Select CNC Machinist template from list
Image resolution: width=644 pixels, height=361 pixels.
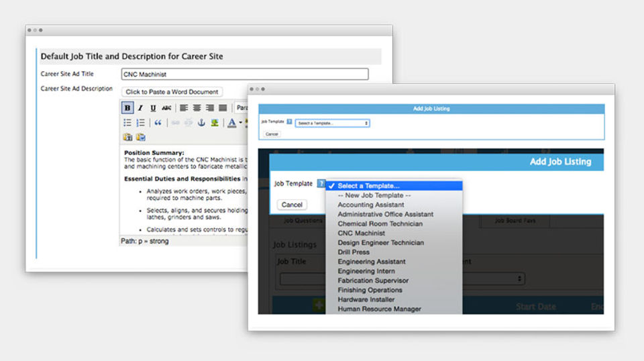(394, 234)
